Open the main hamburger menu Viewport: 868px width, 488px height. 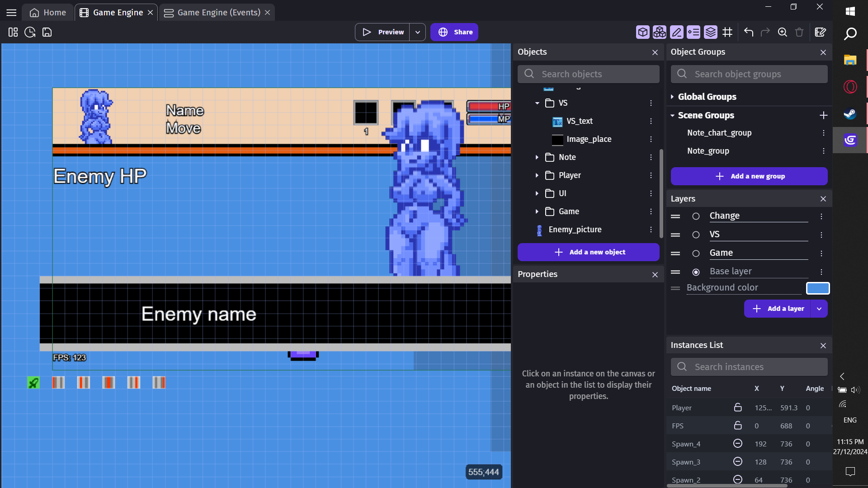tap(12, 13)
